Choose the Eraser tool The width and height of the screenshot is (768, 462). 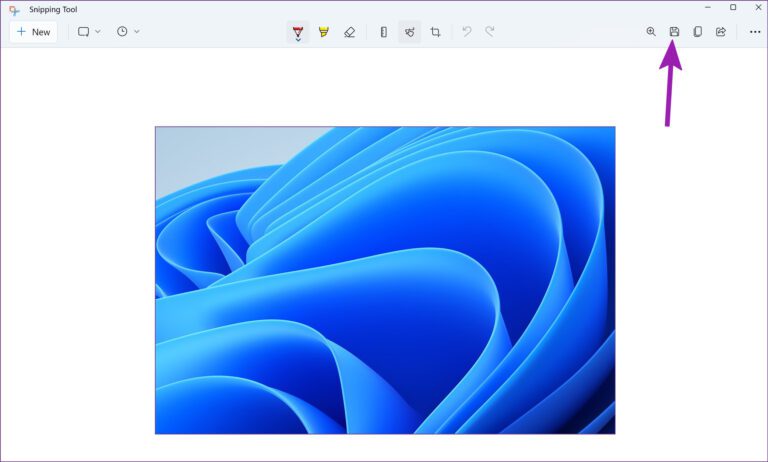pyautogui.click(x=349, y=32)
